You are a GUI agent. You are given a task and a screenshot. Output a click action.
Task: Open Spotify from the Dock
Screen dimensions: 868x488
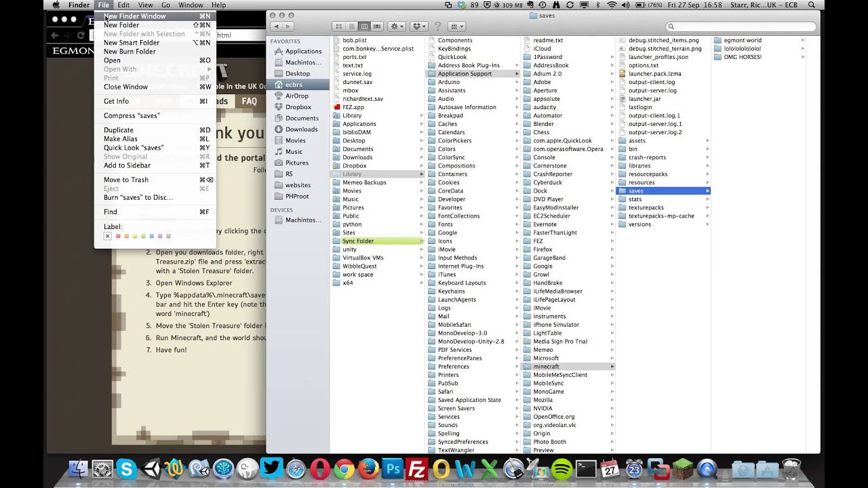[561, 469]
